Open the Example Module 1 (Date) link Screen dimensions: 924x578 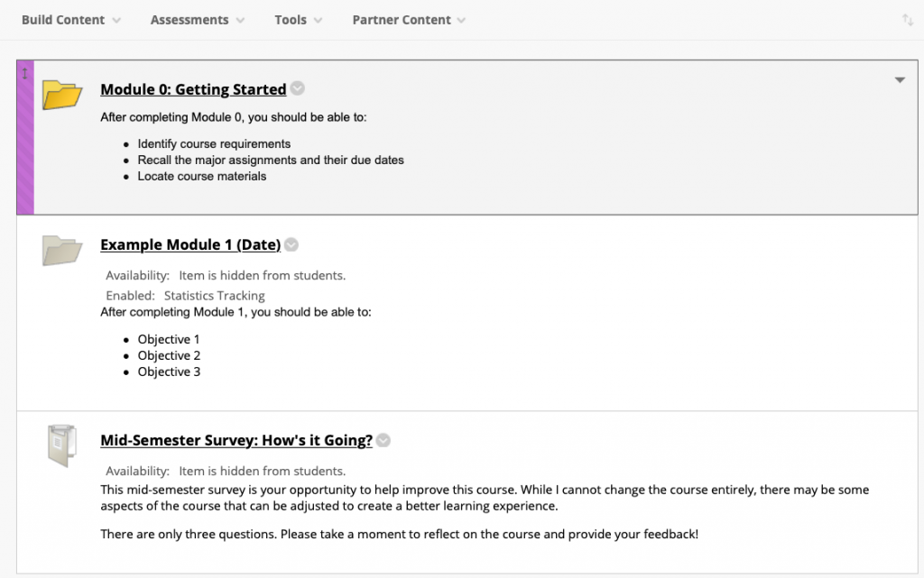tap(190, 245)
